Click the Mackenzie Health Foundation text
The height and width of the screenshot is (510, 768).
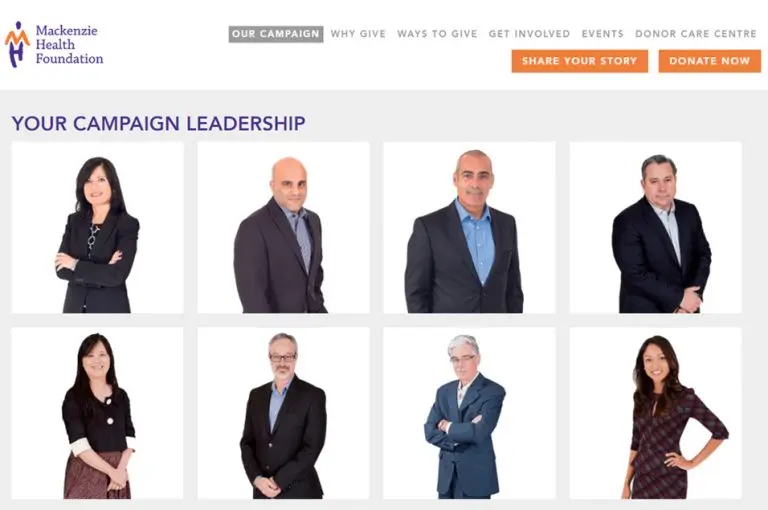click(x=69, y=45)
